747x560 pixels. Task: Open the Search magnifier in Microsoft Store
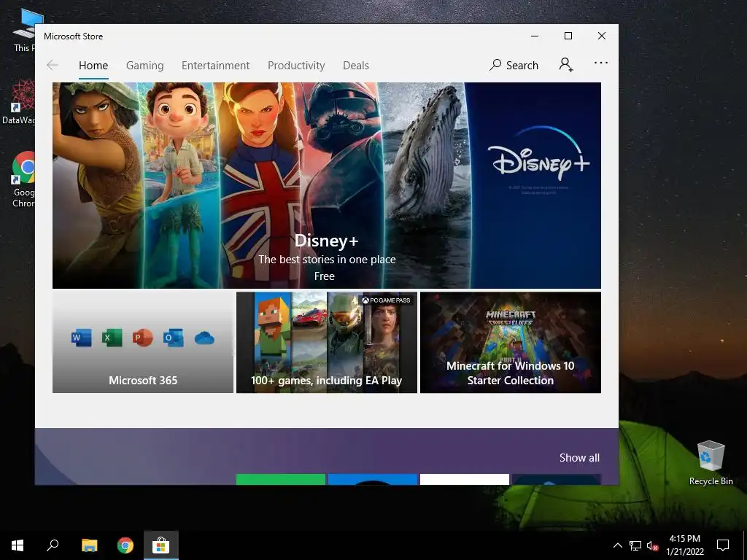(514, 65)
